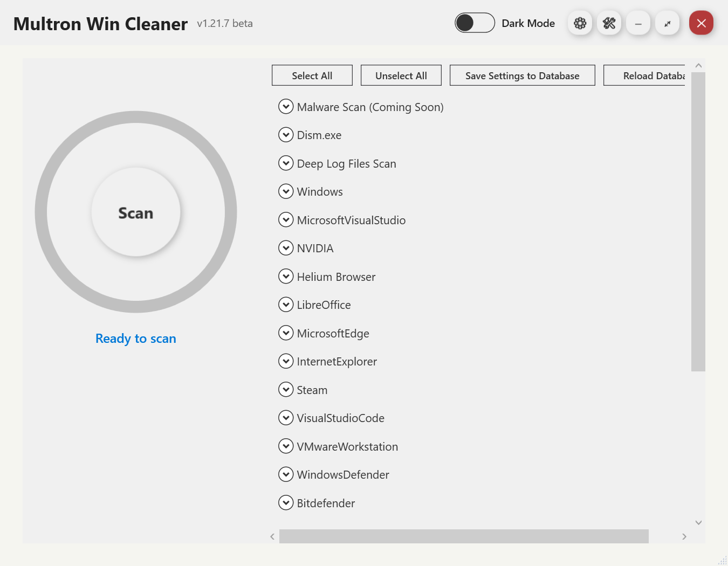Save Settings to Database
728x566 pixels.
pyautogui.click(x=523, y=75)
